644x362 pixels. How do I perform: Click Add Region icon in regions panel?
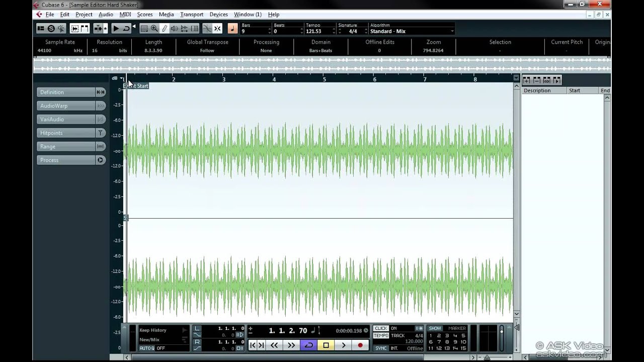[x=527, y=80]
